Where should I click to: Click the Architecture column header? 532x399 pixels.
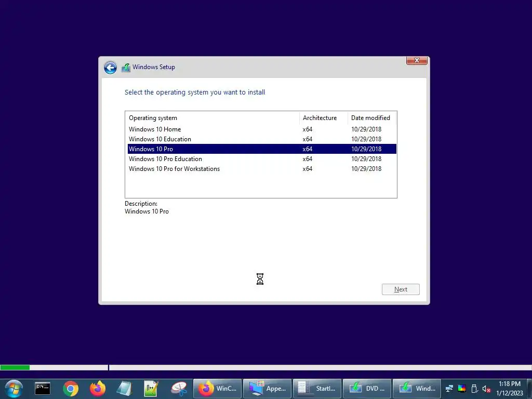[324, 118]
